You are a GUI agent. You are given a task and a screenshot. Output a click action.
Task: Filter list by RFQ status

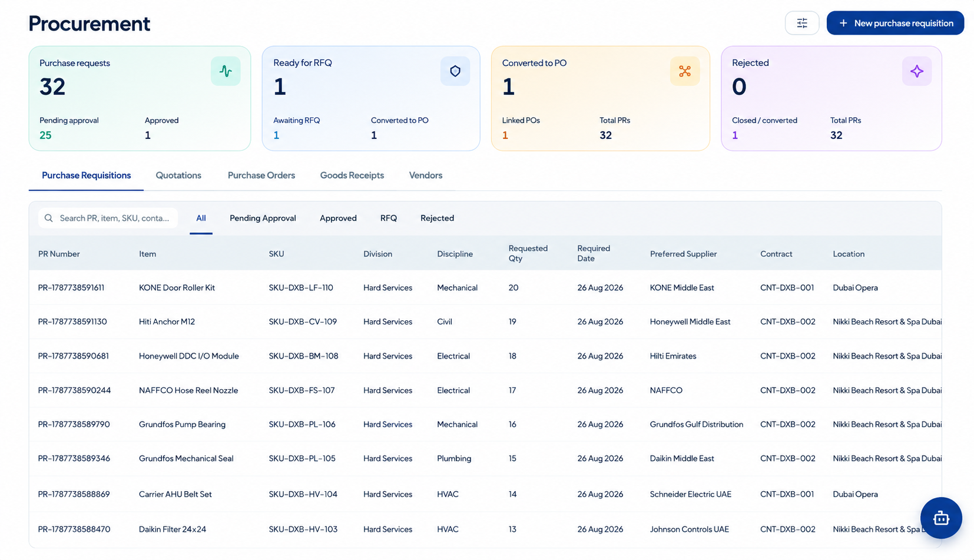(389, 218)
